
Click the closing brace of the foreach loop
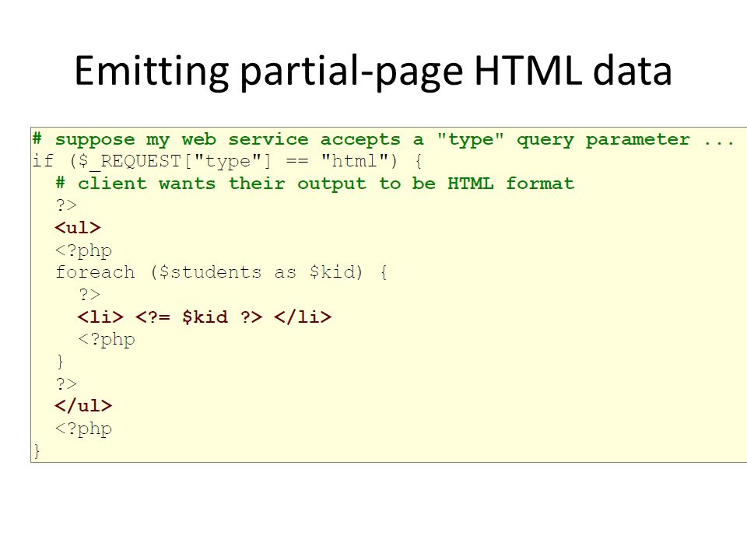pos(60,362)
